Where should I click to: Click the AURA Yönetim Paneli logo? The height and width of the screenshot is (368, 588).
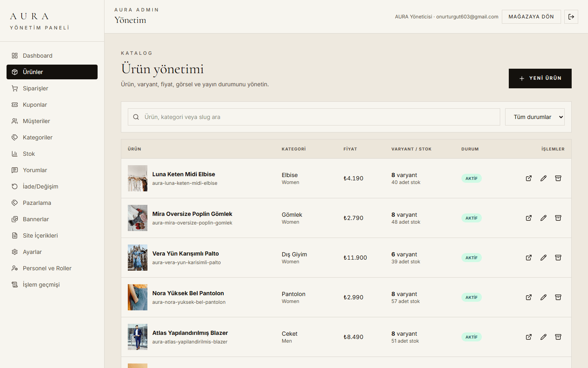[x=40, y=21]
